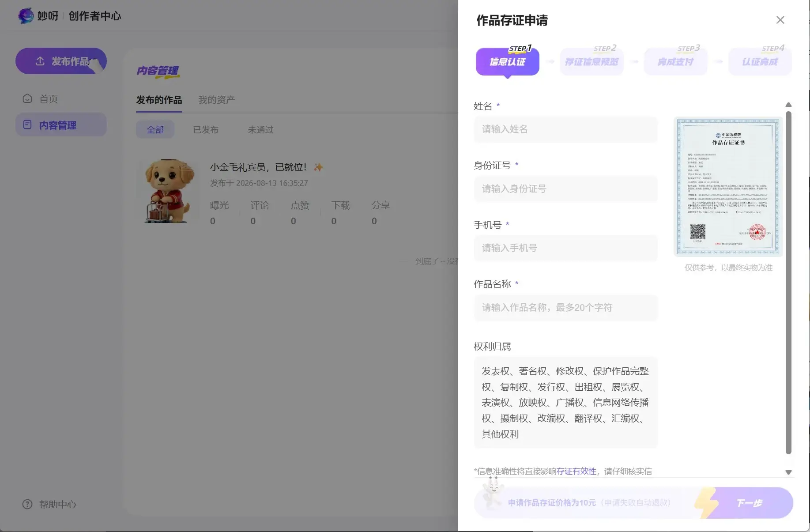Screen dimensions: 810x532
Task: Click the 权利归属 text area
Action: (x=565, y=403)
